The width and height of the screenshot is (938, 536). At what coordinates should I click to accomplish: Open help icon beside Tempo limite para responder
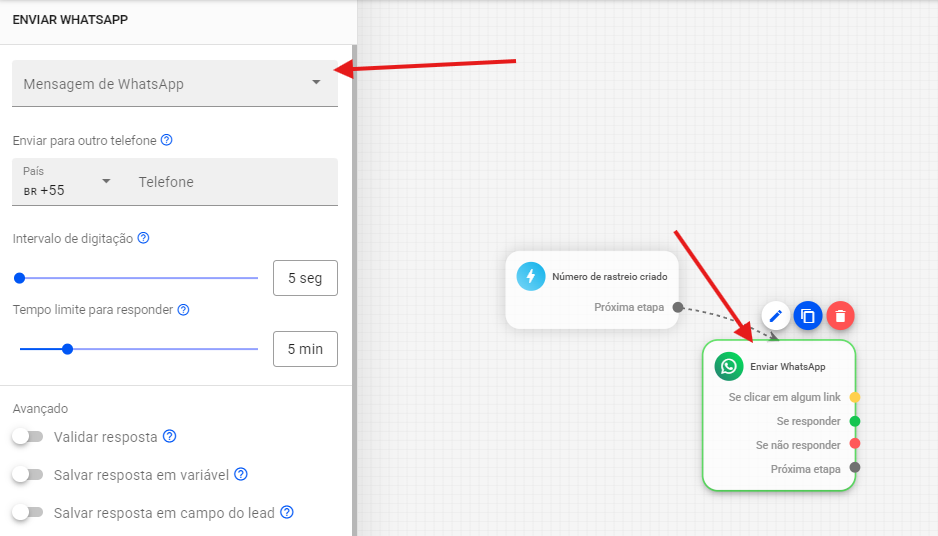click(183, 310)
